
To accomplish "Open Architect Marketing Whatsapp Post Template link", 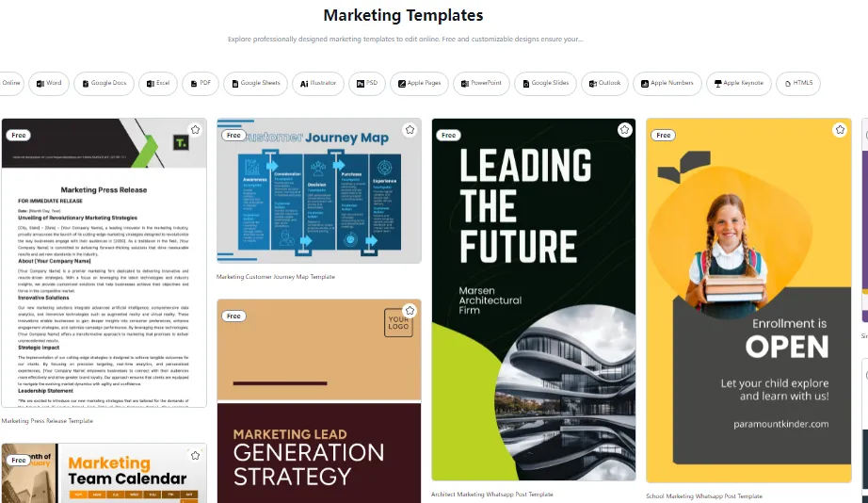I will [492, 495].
